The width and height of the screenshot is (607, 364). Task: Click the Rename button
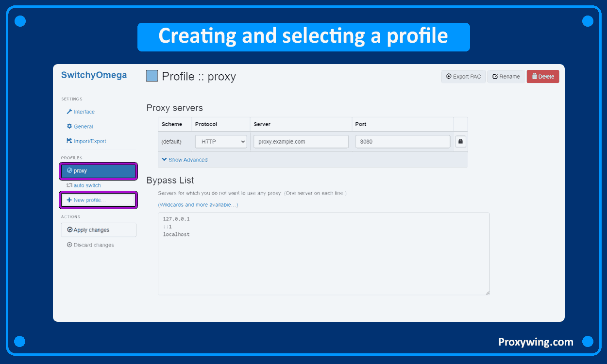506,76
